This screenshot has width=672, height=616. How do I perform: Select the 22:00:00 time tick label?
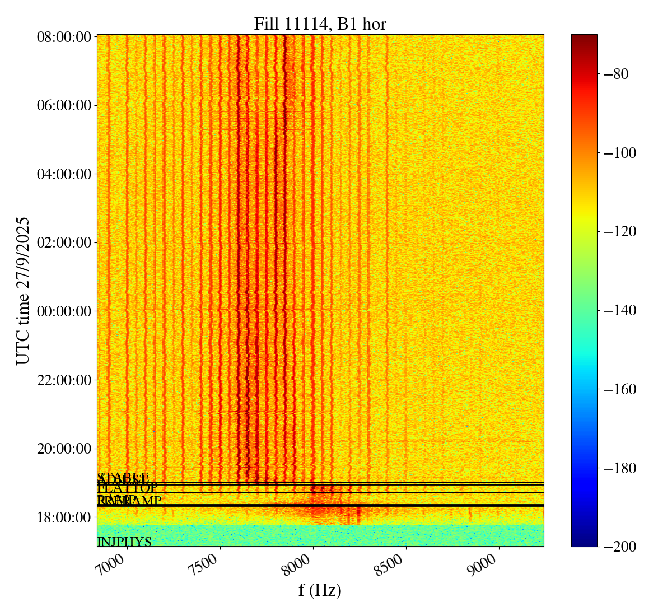(64, 380)
